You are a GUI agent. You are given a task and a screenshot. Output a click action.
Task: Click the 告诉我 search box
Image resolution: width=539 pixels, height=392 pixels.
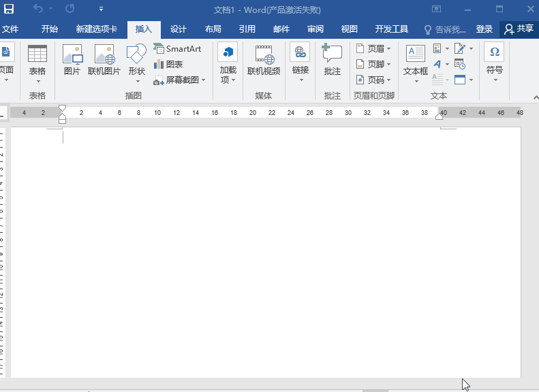[445, 30]
